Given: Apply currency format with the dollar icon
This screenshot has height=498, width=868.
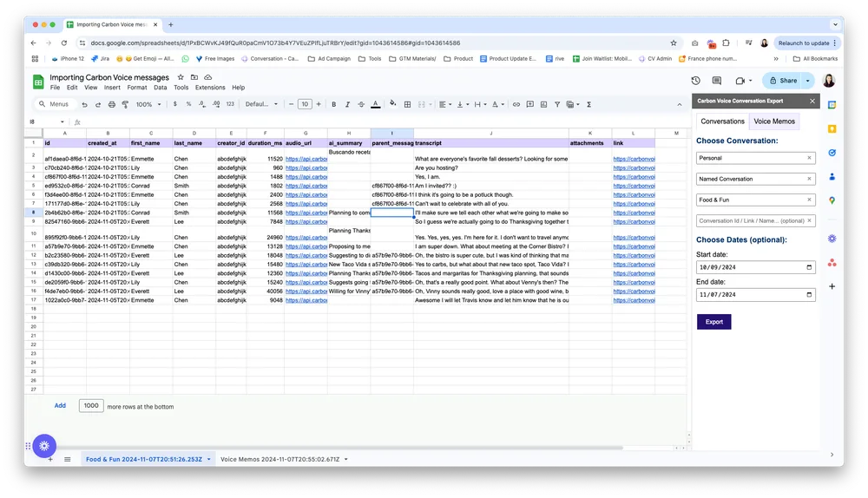Looking at the screenshot, I should [175, 104].
